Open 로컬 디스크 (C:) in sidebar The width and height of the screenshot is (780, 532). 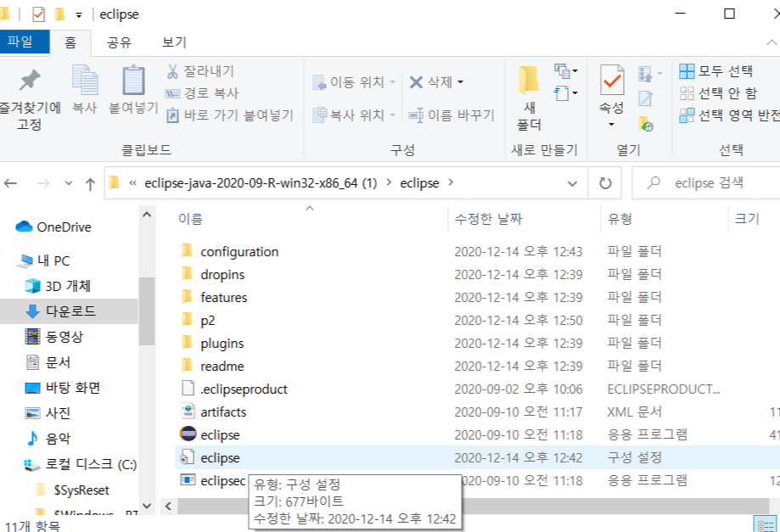point(80,464)
